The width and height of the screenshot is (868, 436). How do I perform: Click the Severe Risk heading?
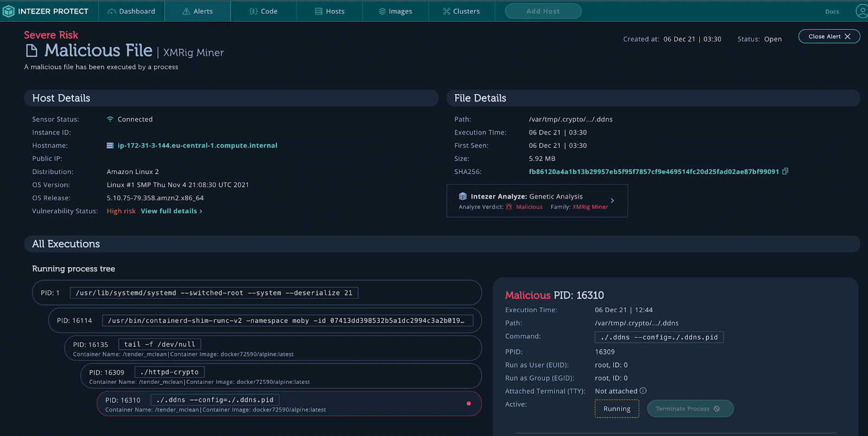51,35
